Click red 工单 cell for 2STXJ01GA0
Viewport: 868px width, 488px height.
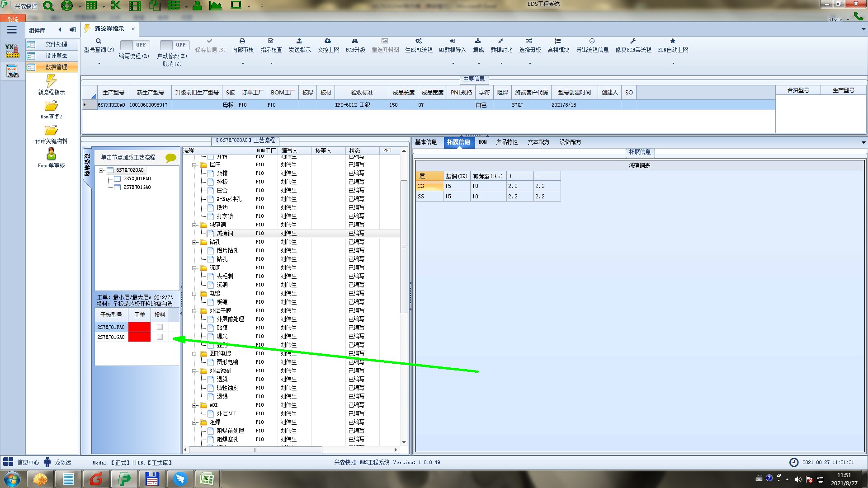click(x=139, y=337)
